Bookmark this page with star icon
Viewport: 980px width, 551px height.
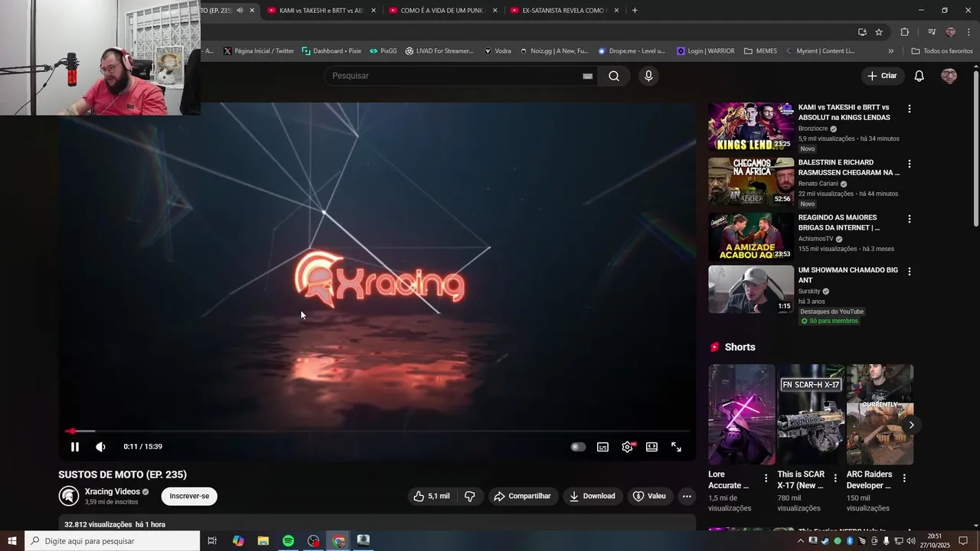click(x=879, y=32)
